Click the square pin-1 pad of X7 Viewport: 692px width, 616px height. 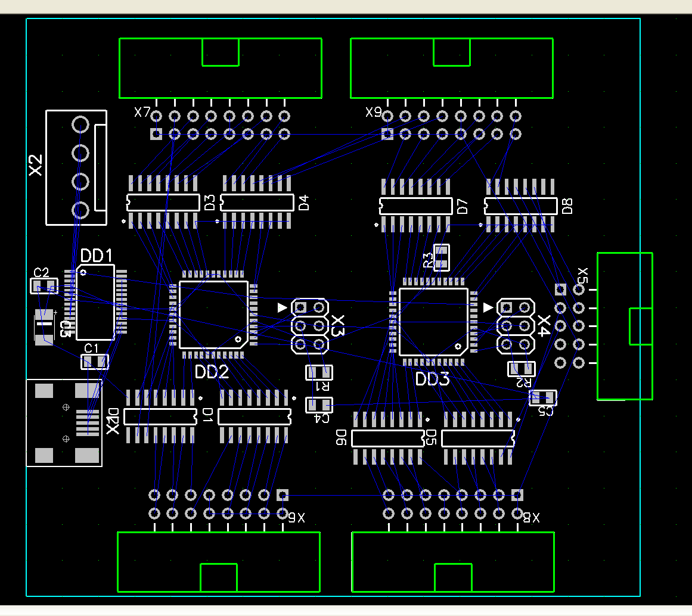pyautogui.click(x=156, y=133)
